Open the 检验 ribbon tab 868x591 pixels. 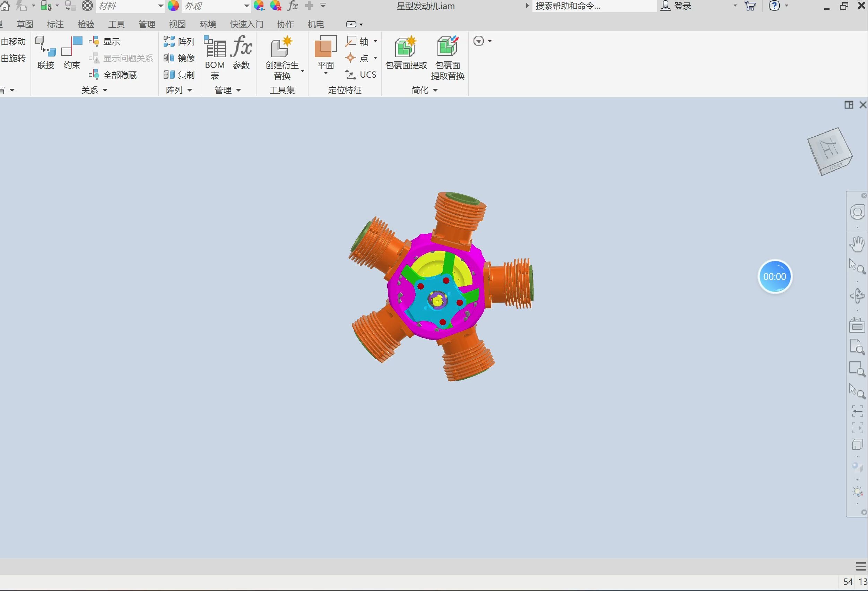[x=86, y=24]
